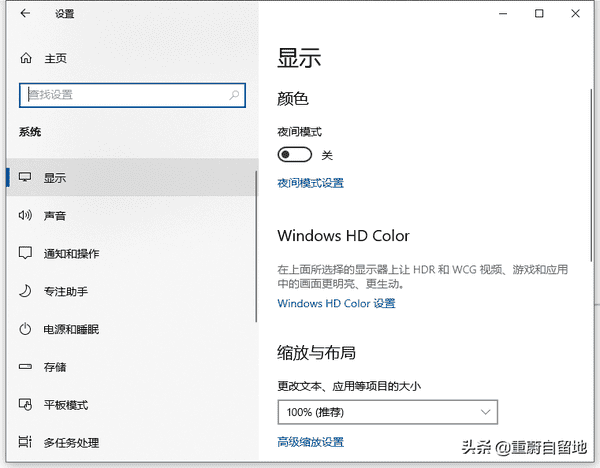
Task: Click the home icon beside 主页
Action: pyautogui.click(x=26, y=58)
